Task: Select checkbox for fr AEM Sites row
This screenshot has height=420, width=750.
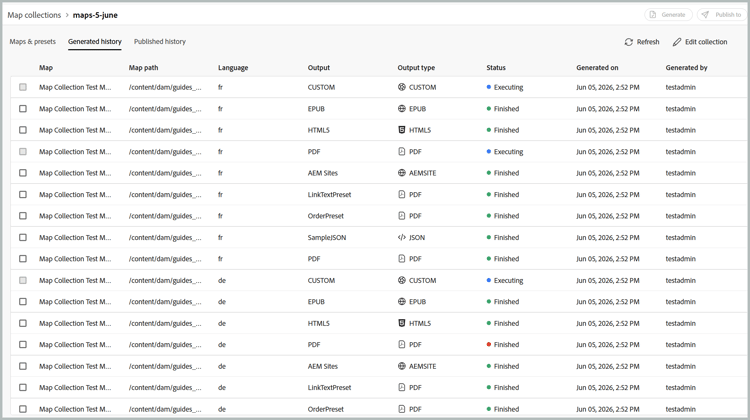Action: click(23, 173)
